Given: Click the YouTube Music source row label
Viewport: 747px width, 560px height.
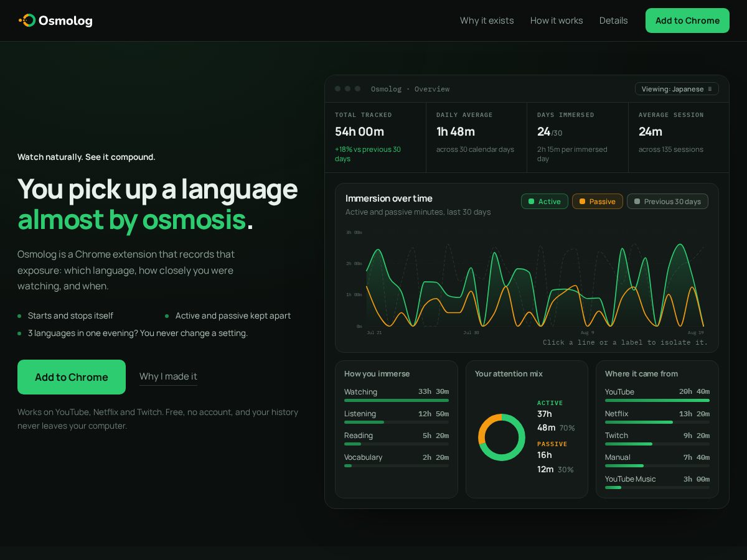Looking at the screenshot, I should tap(631, 479).
